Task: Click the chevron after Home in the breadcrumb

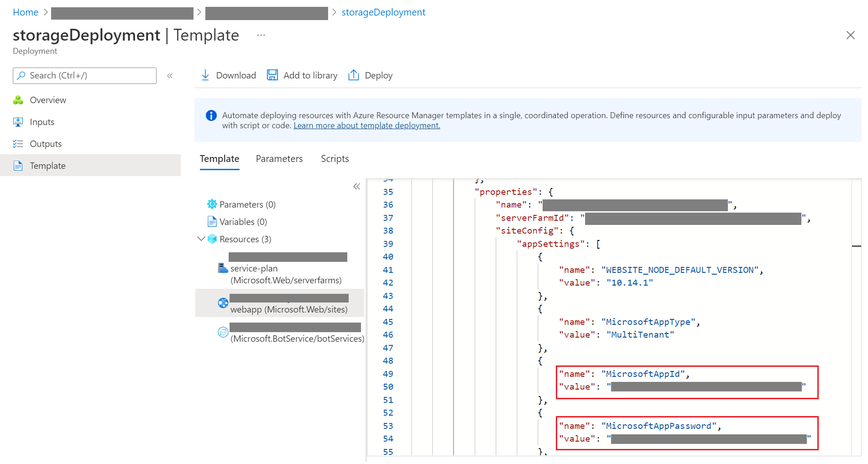Action: click(46, 12)
